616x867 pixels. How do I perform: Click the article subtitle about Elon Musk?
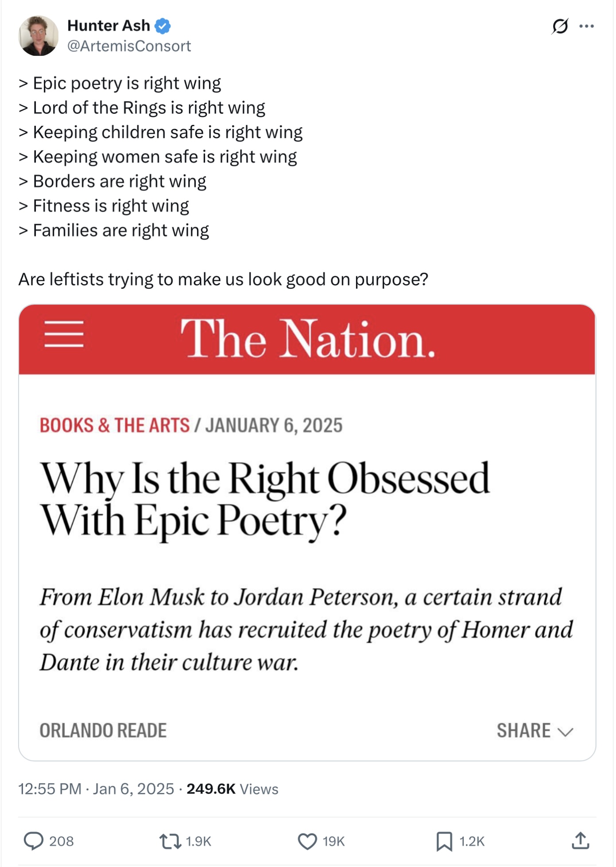tap(306, 629)
